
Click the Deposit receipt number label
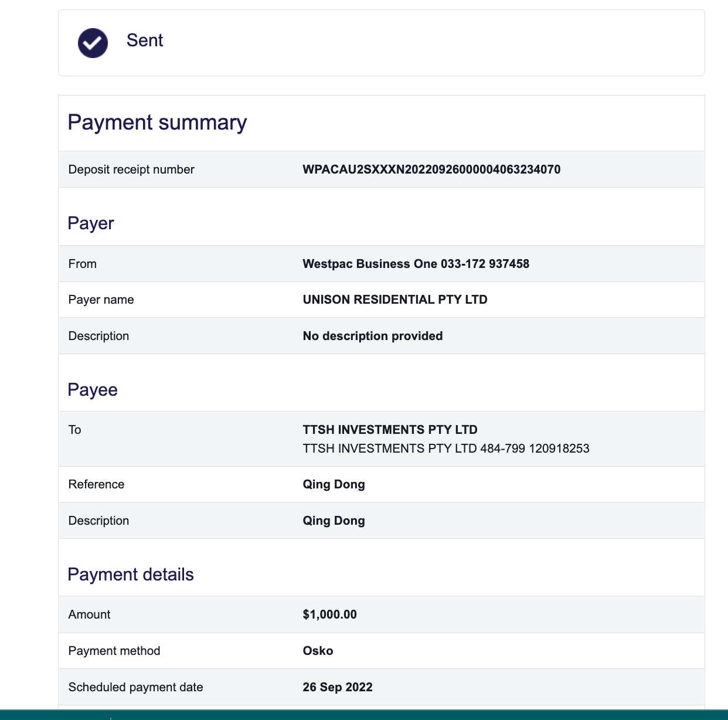coord(131,169)
